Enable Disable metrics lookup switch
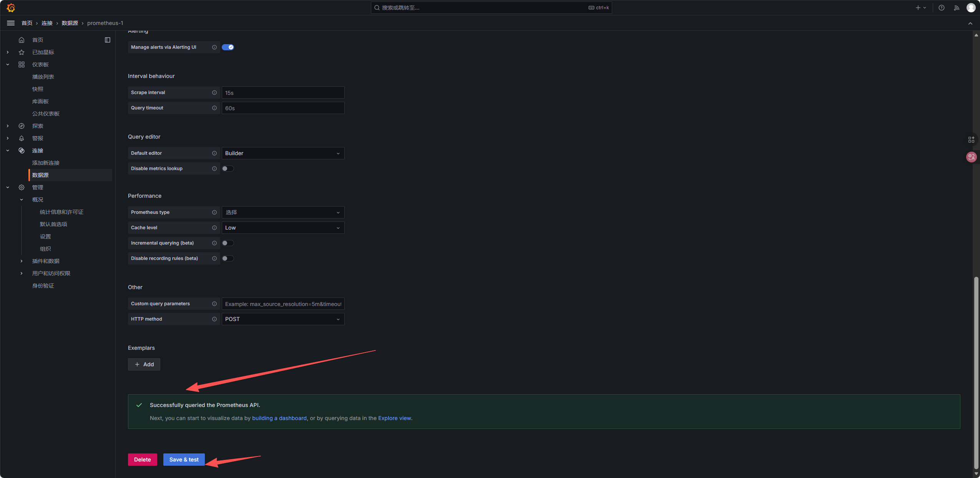This screenshot has height=478, width=980. click(228, 169)
